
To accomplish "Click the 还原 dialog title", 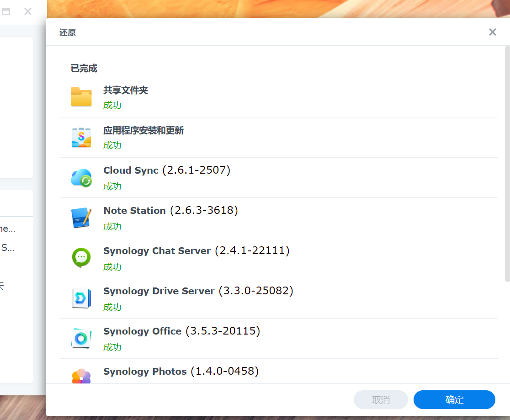I will [68, 32].
